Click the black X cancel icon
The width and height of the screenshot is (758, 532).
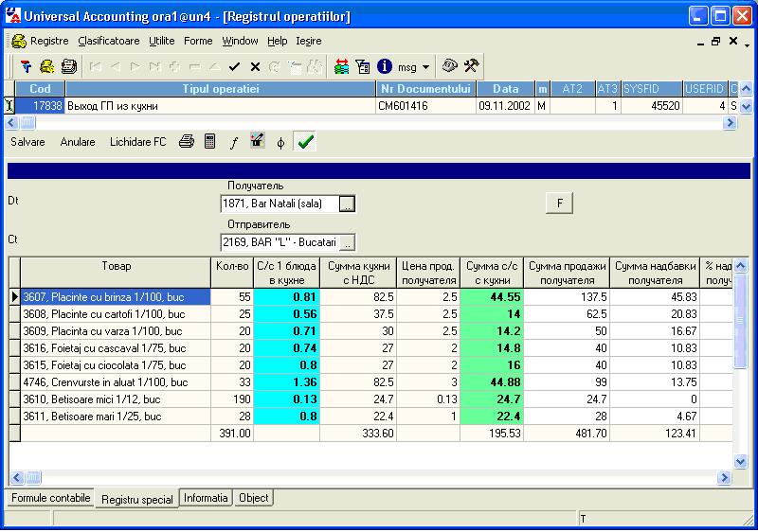255,66
